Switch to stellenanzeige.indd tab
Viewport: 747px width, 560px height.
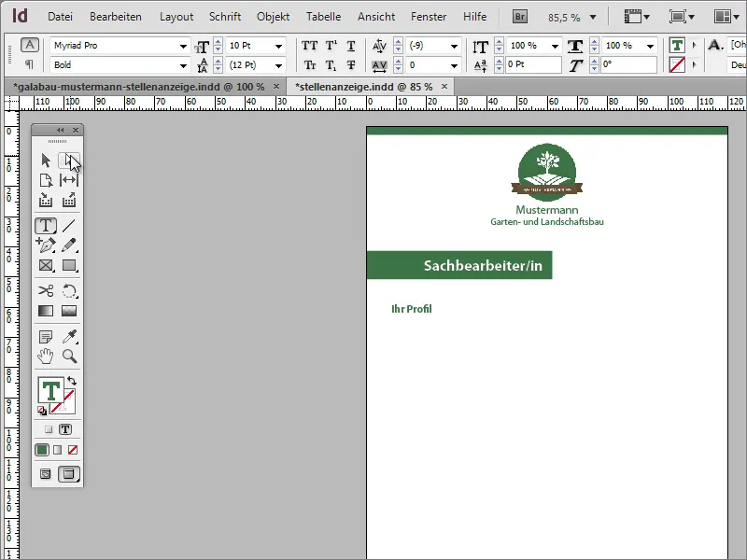(x=364, y=87)
